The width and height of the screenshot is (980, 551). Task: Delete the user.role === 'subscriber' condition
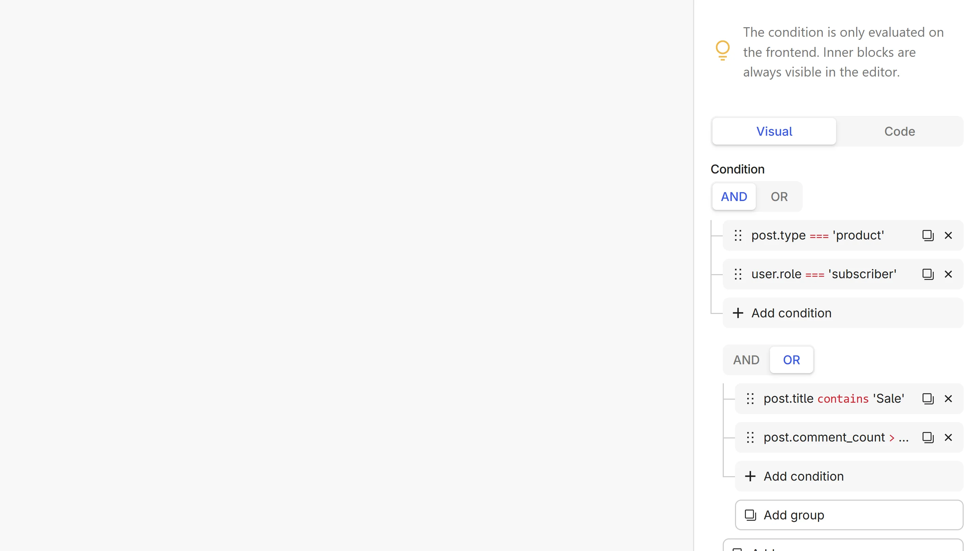[948, 274]
